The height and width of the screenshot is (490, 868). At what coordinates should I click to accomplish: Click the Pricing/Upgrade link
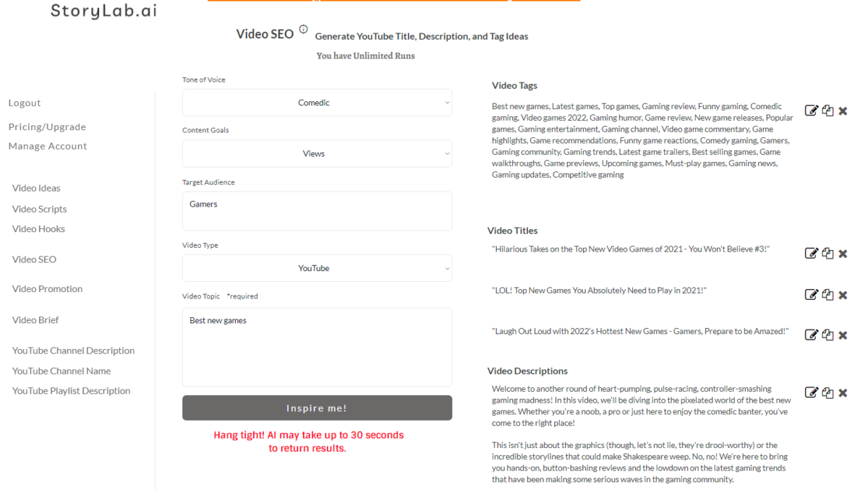coord(47,126)
